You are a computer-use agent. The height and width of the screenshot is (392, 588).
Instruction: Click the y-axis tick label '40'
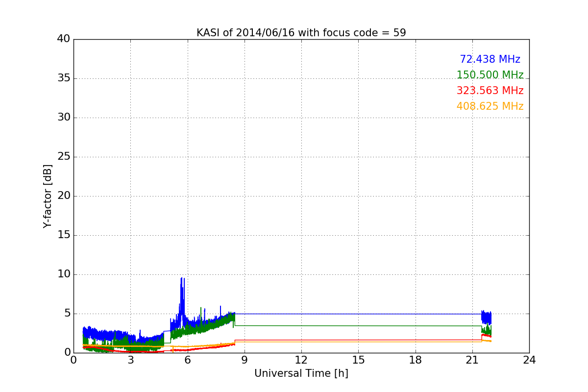64,39
